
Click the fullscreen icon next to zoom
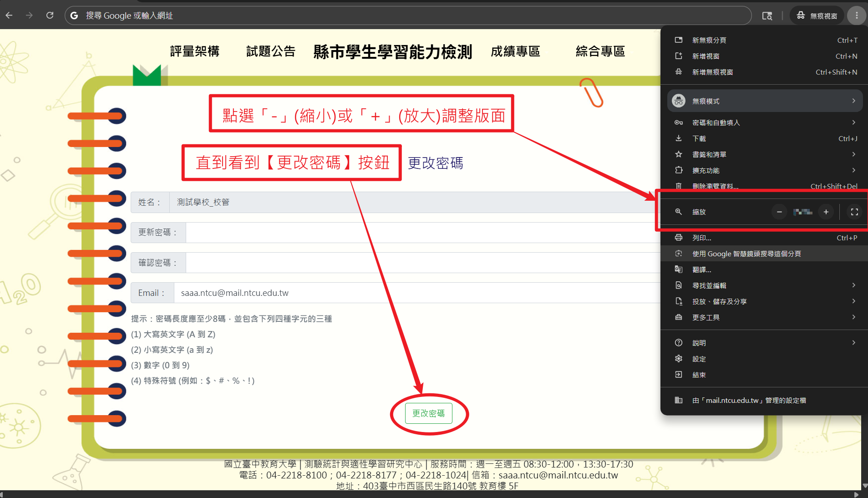coord(854,212)
